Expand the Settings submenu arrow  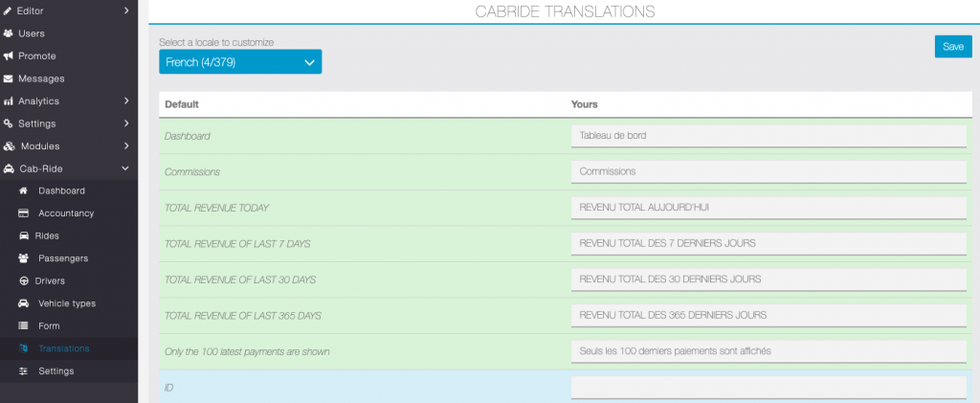126,123
